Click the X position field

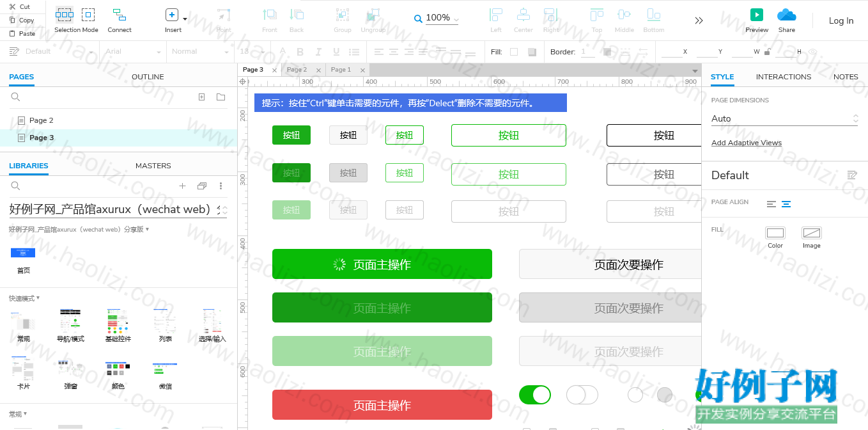point(672,52)
